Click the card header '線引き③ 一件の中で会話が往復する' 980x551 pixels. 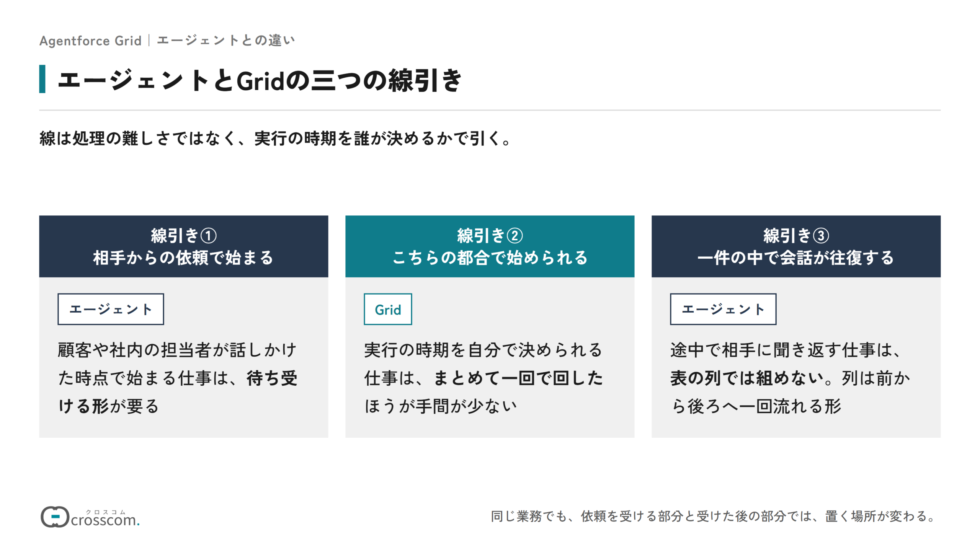(796, 246)
